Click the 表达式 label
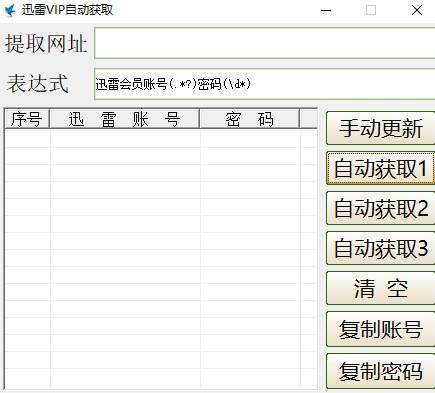Screen dimensions: 435x393 click(37, 84)
